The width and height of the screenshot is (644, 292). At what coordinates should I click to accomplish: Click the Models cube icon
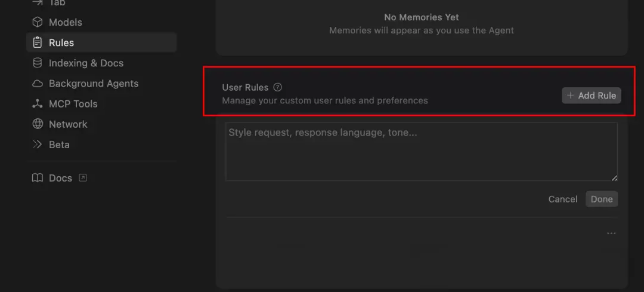pyautogui.click(x=38, y=22)
